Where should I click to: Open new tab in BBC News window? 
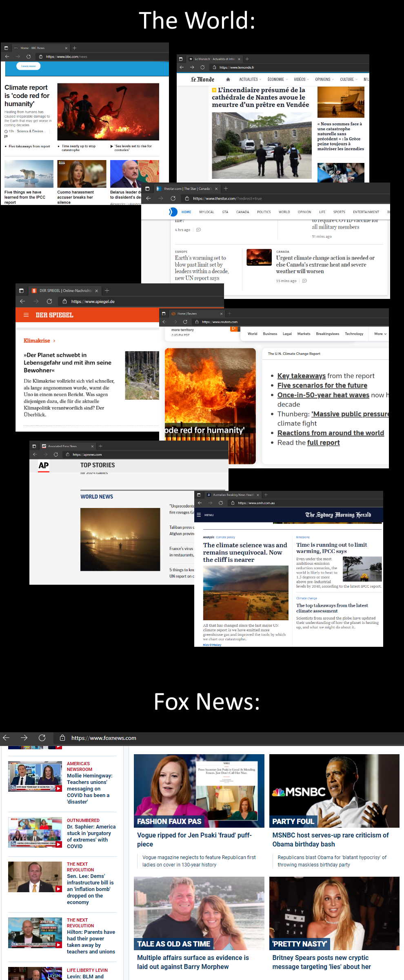(x=74, y=48)
